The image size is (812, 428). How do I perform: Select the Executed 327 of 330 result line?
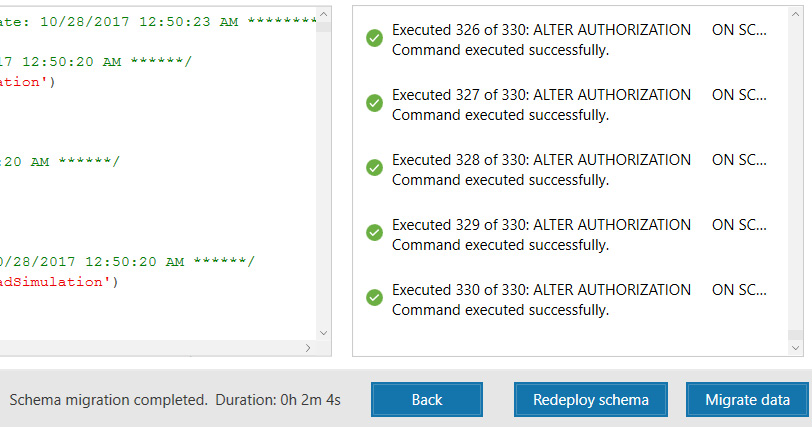click(x=541, y=95)
